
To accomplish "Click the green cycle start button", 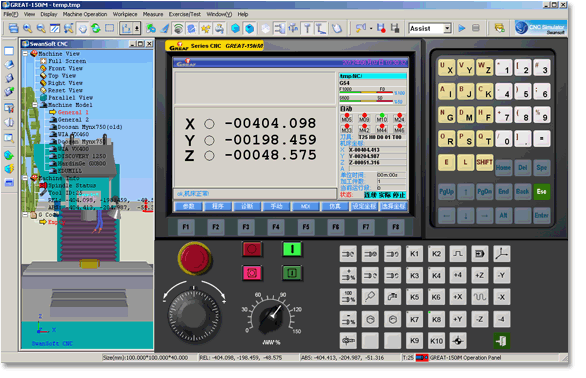I will pyautogui.click(x=292, y=249).
